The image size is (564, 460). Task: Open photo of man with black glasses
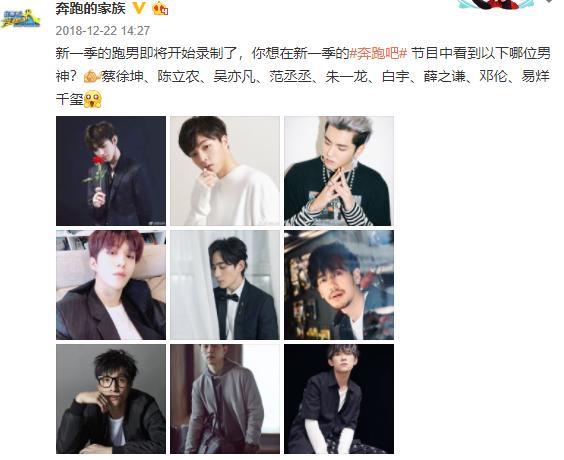(x=111, y=399)
